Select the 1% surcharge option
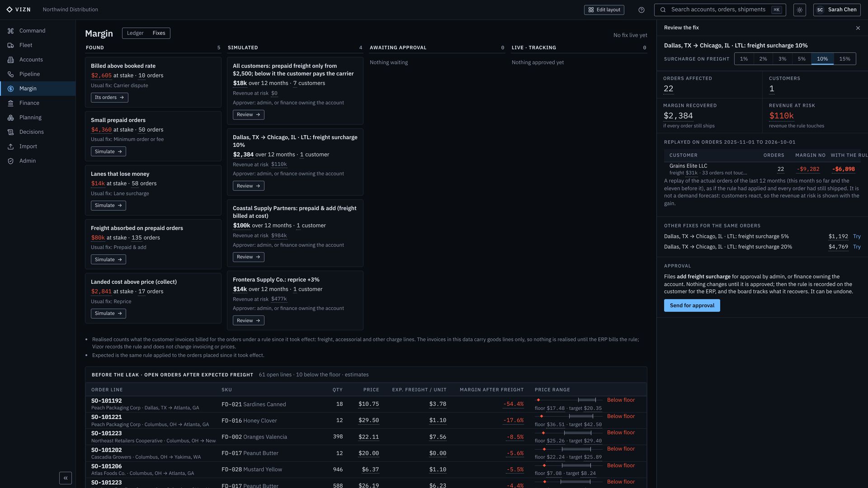868x488 pixels. click(x=744, y=59)
